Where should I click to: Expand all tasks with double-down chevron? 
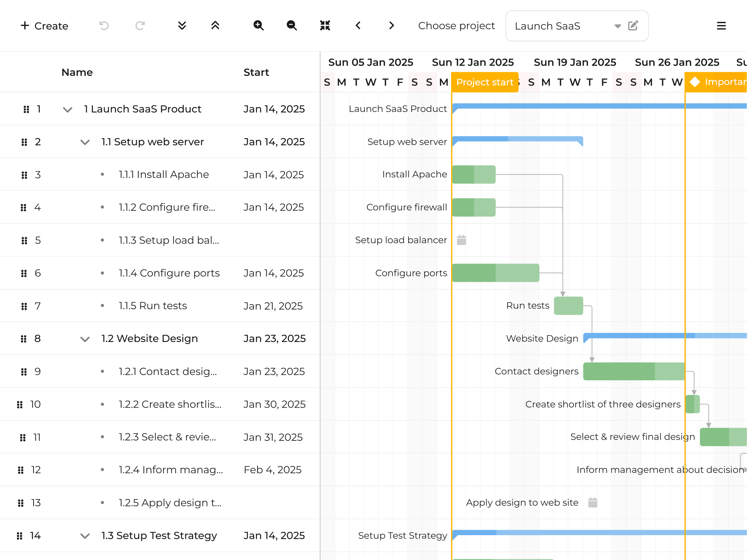[182, 26]
